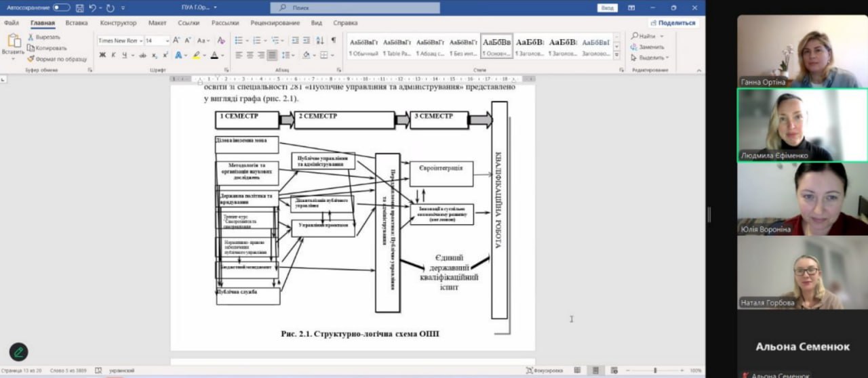Viewport: 868px width, 378px height.
Task: Open the Aa change case dropdown
Action: [x=203, y=41]
